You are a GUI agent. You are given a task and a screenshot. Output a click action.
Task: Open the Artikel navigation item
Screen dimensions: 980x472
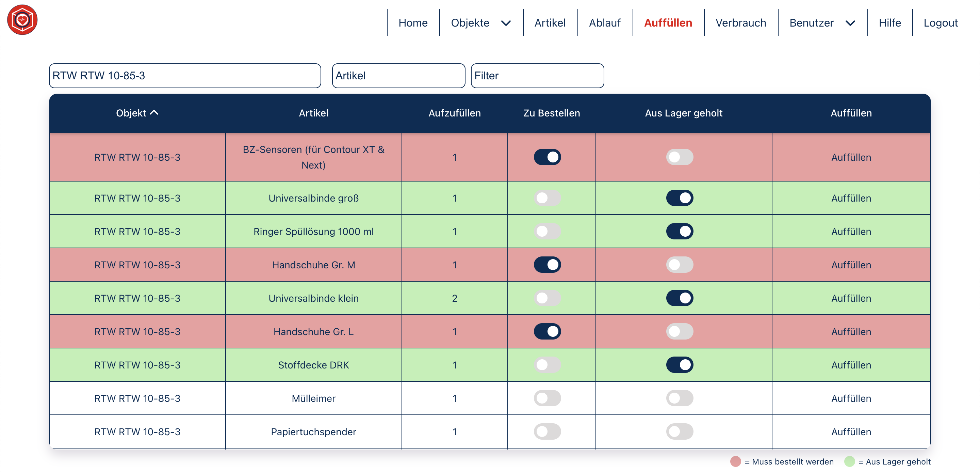click(550, 23)
